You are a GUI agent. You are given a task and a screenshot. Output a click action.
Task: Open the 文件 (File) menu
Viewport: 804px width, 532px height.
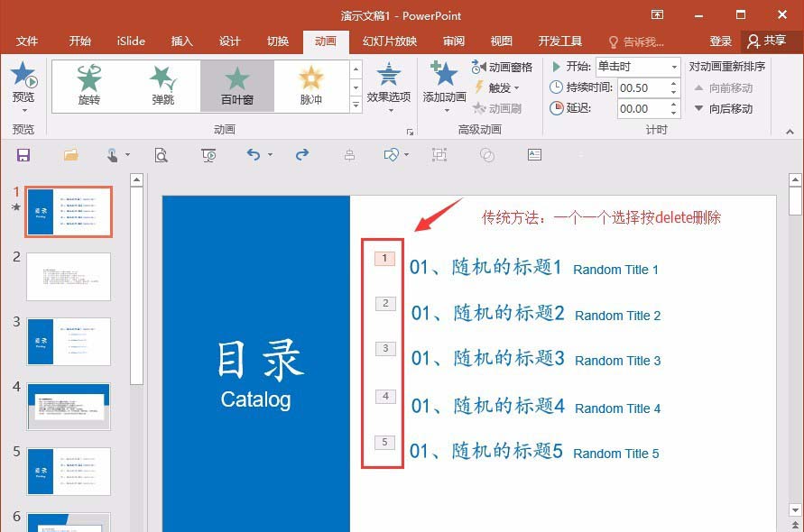pyautogui.click(x=27, y=41)
